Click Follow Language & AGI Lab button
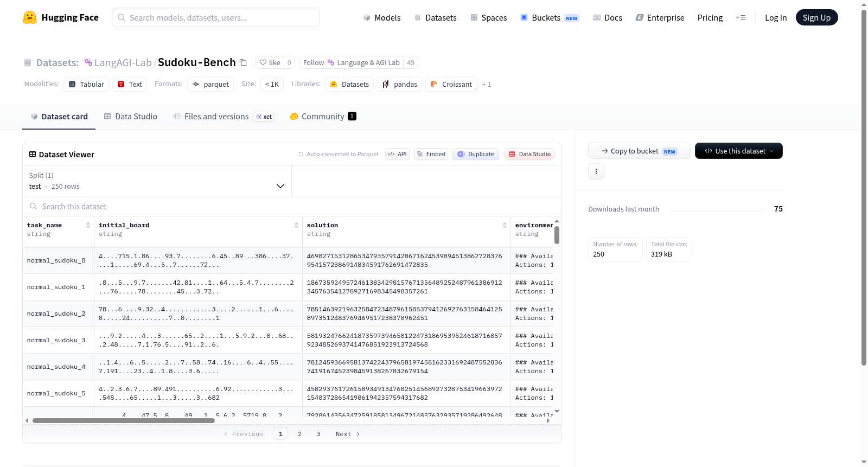The width and height of the screenshot is (868, 467). click(x=352, y=63)
